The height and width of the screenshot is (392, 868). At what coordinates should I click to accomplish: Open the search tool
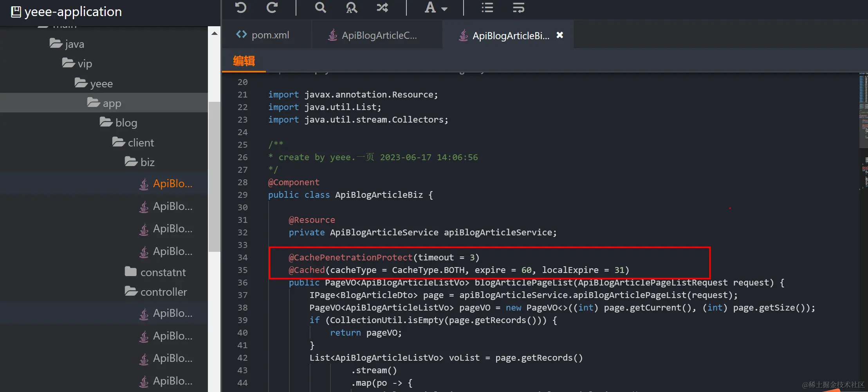coord(320,8)
